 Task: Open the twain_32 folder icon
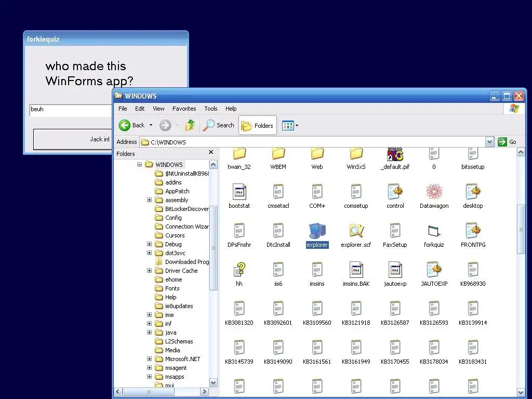coord(239,154)
